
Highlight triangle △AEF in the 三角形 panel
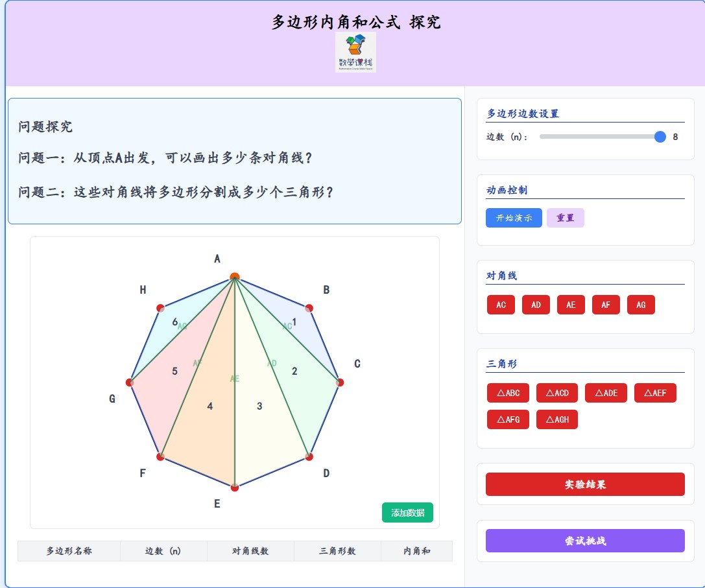click(655, 393)
